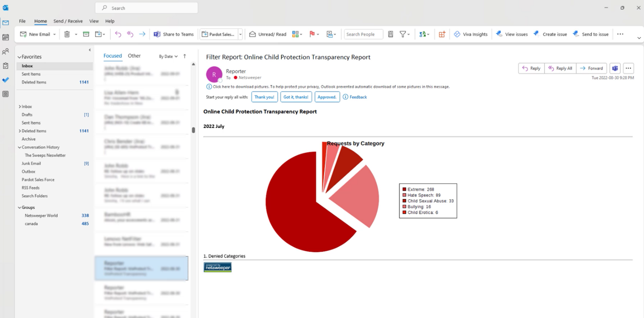Click the Search People field
644x318 pixels.
tap(363, 34)
